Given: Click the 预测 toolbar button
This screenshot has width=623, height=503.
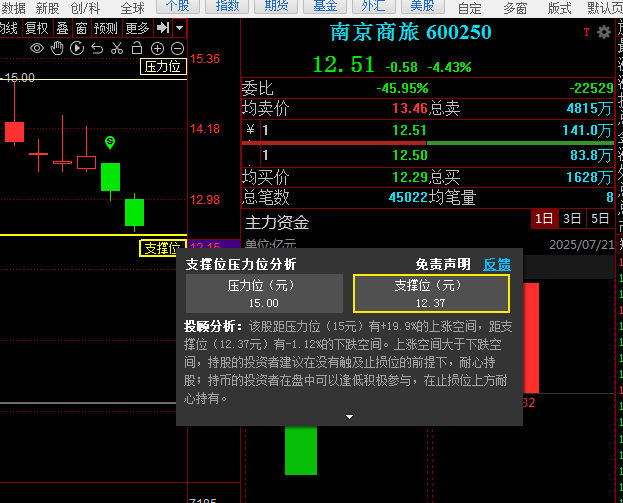Looking at the screenshot, I should pos(106,28).
